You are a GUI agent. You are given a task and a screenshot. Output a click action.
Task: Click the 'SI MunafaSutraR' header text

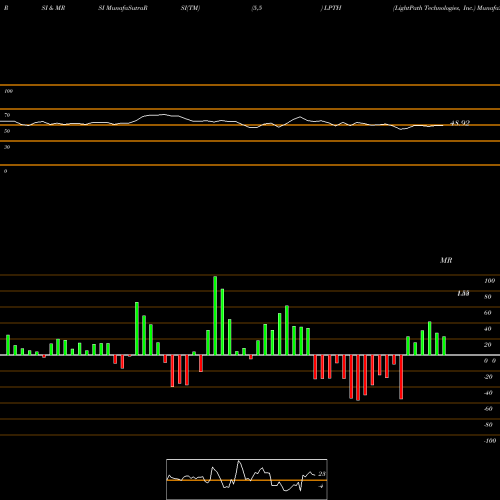point(123,8)
